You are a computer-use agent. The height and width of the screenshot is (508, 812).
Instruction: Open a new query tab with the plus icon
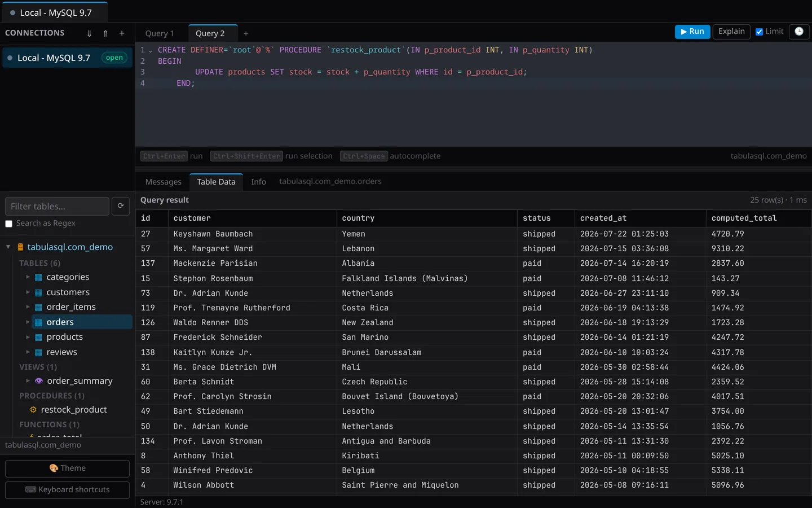point(246,34)
